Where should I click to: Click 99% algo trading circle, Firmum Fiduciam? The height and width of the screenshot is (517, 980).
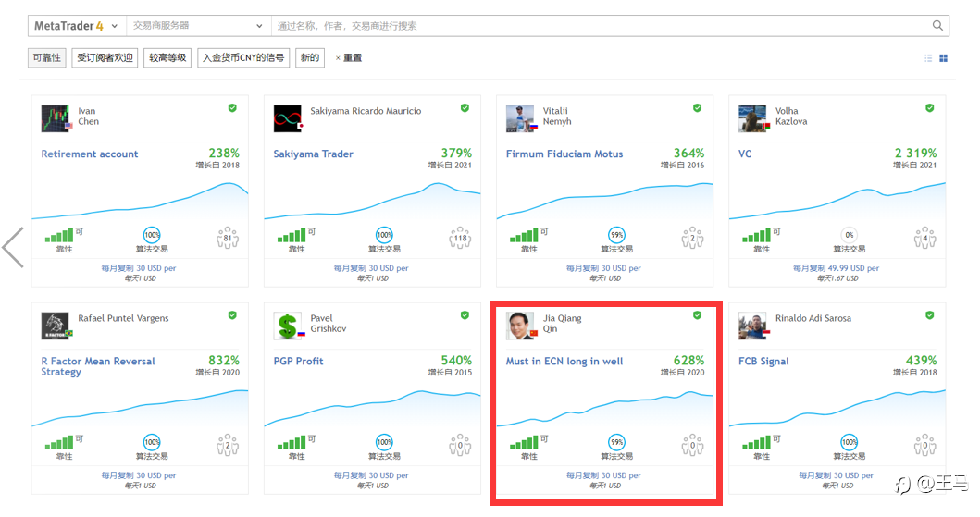click(617, 235)
